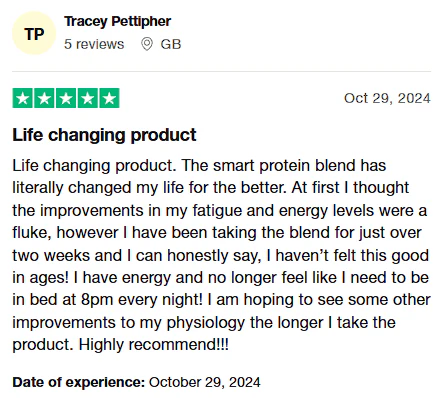
Task: Click the text about bed at 8pm
Action: [107, 300]
